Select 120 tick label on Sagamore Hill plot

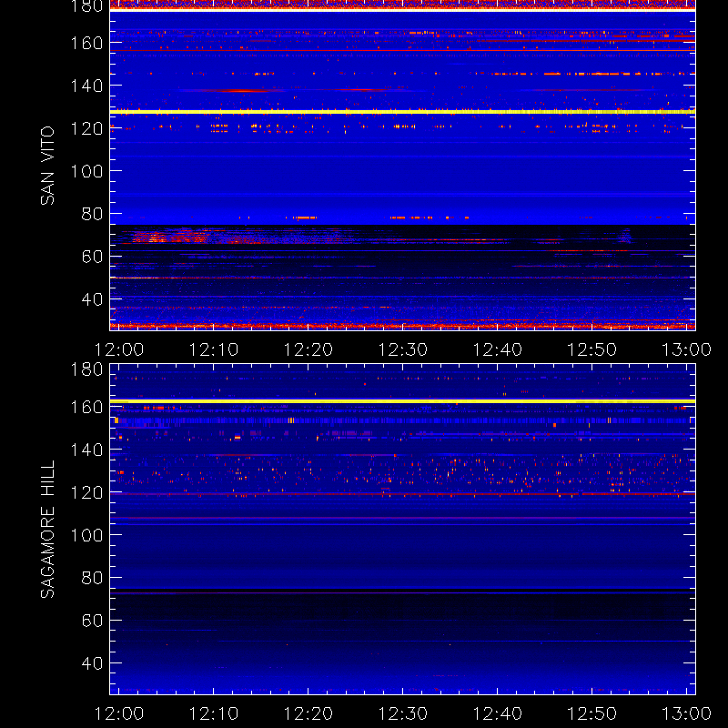(x=86, y=492)
